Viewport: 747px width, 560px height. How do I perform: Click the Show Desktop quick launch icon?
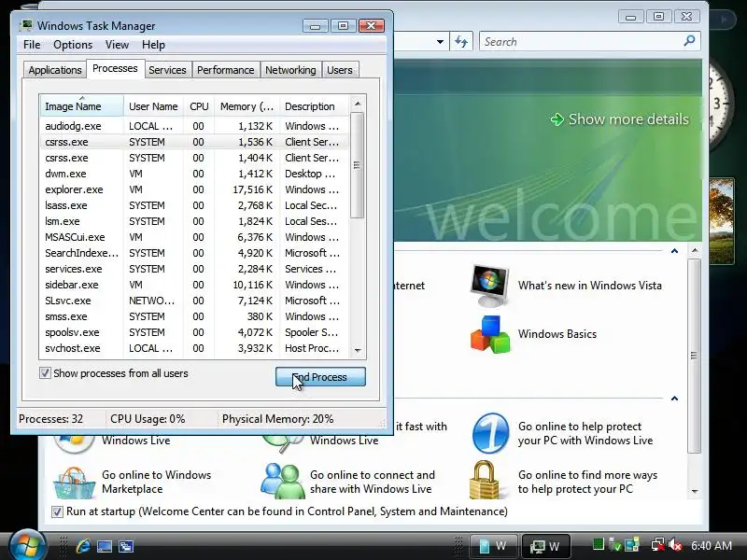[105, 546]
